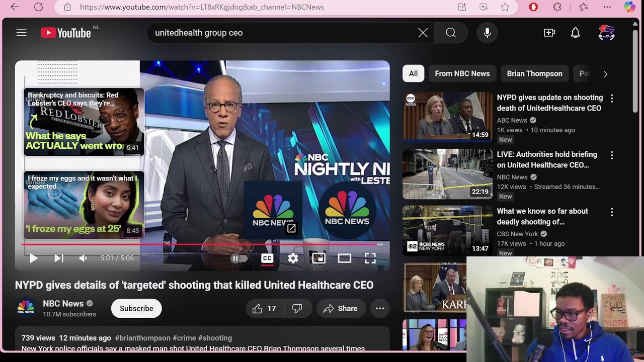Open player settings gear
The width and height of the screenshot is (644, 362).
point(293,258)
